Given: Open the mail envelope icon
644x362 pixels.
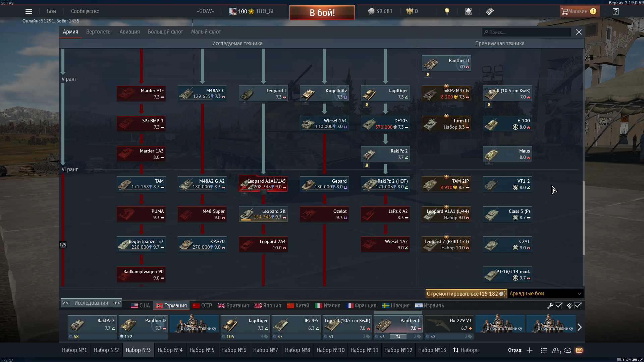Looking at the screenshot, I should click(x=579, y=350).
